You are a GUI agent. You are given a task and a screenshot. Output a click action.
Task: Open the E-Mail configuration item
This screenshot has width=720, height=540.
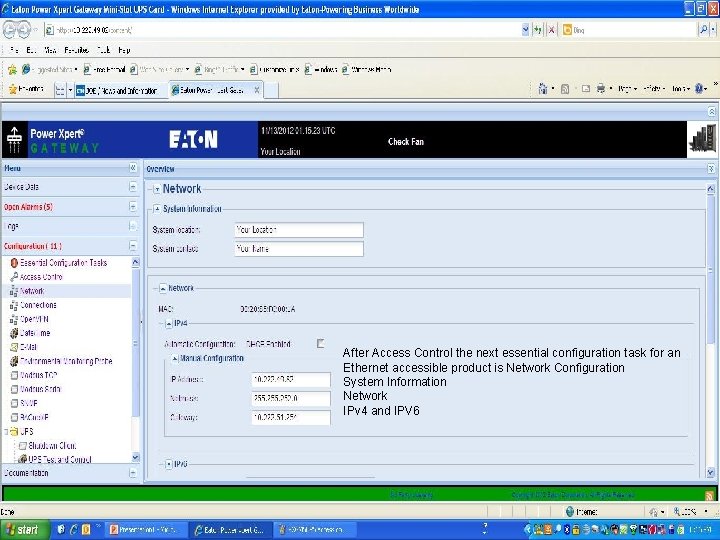pos(28,347)
